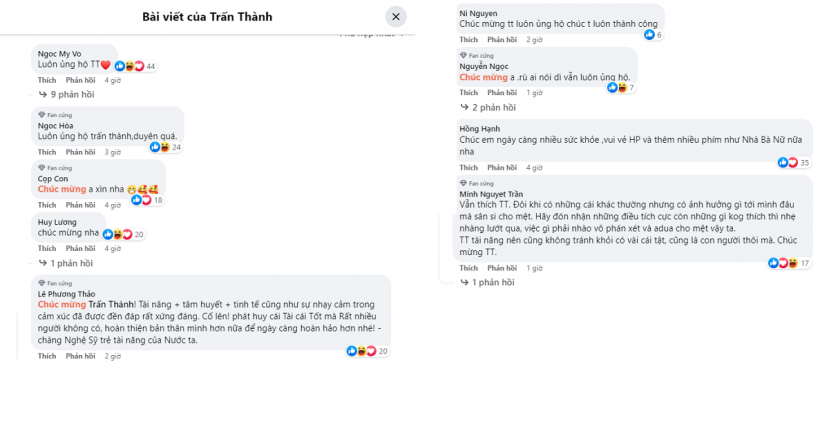The width and height of the screenshot is (829, 446).
Task: Open reactions on Minh Nguyet Trần's comment
Action: click(789, 263)
